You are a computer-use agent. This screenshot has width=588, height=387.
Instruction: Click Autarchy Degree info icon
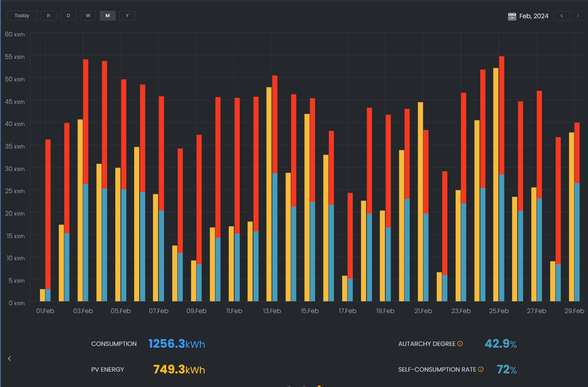click(x=460, y=344)
